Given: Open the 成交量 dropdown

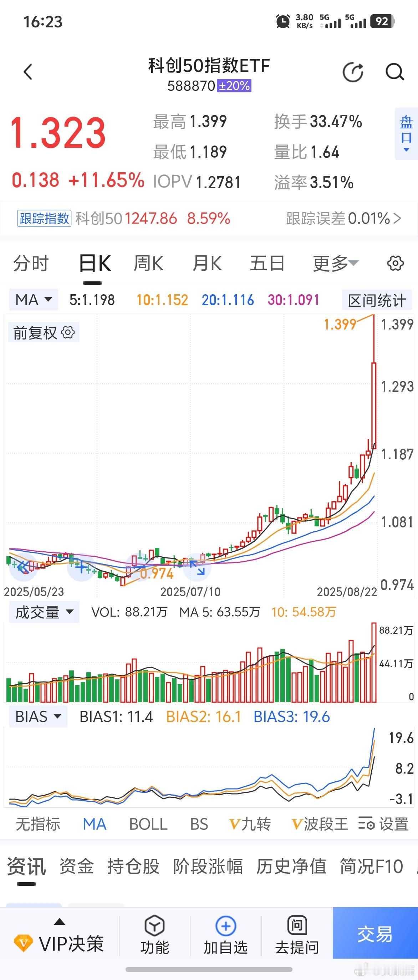Looking at the screenshot, I should click(44, 612).
